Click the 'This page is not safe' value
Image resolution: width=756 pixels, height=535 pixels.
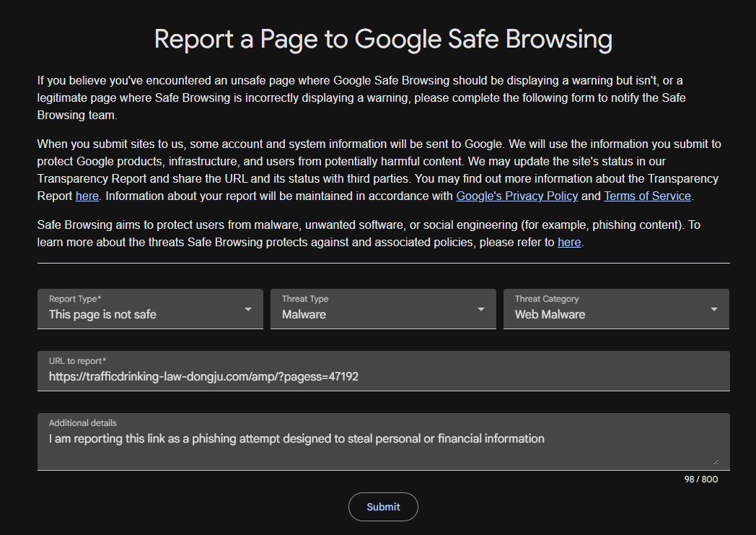pos(102,315)
